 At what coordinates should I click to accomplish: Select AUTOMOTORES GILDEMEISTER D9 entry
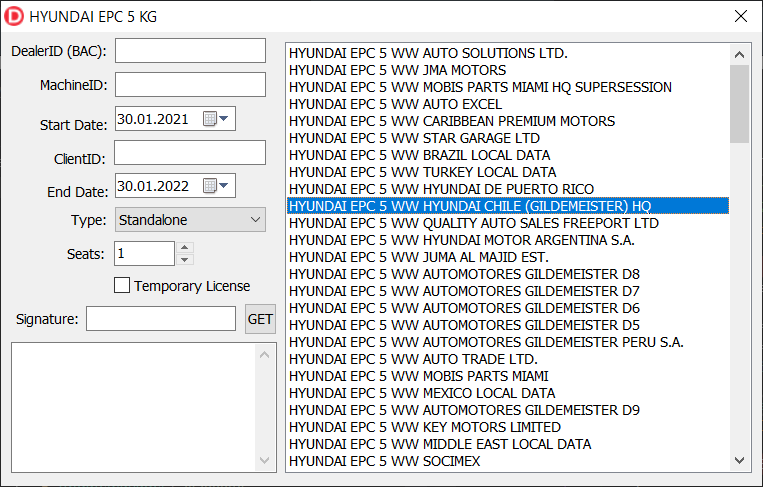pos(508,410)
